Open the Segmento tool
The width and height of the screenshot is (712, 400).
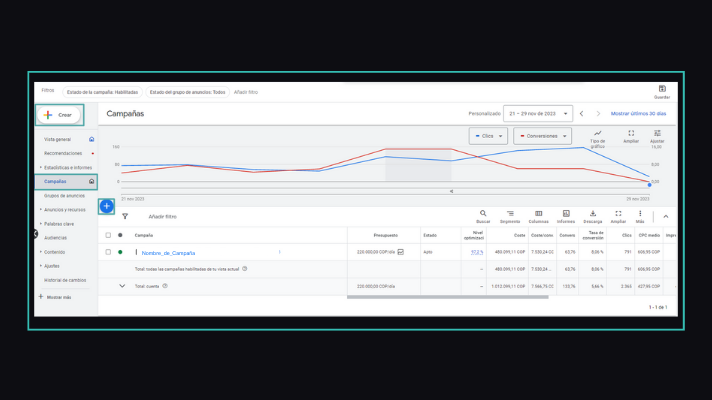tap(510, 217)
